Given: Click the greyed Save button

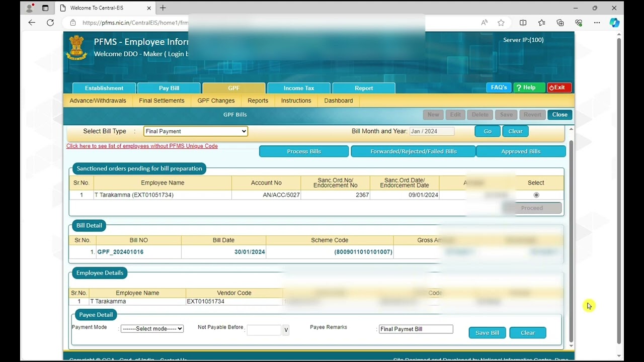Looking at the screenshot, I should coord(506,115).
